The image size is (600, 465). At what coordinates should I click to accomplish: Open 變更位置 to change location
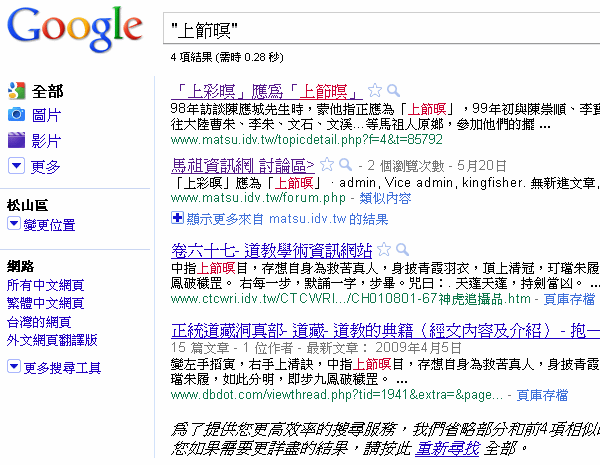(x=49, y=225)
